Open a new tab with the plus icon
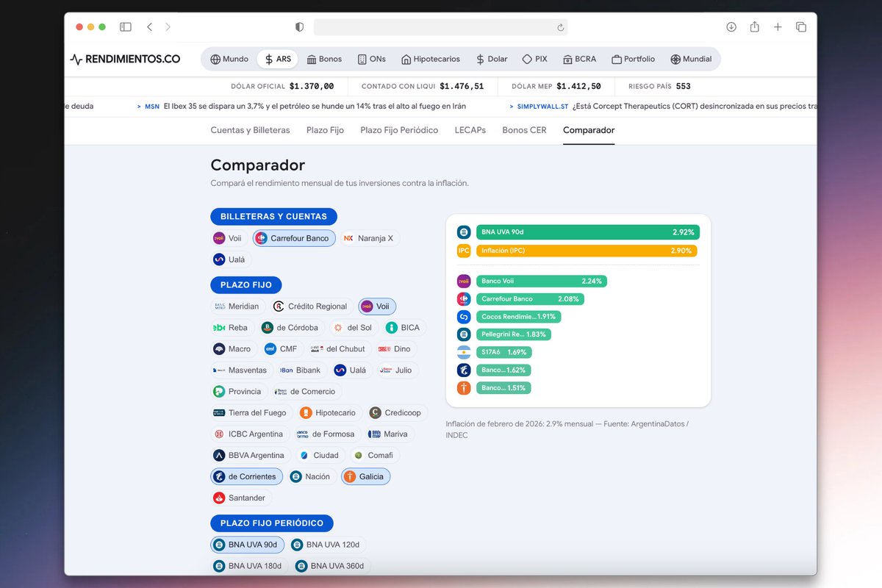Image resolution: width=882 pixels, height=588 pixels. [778, 27]
